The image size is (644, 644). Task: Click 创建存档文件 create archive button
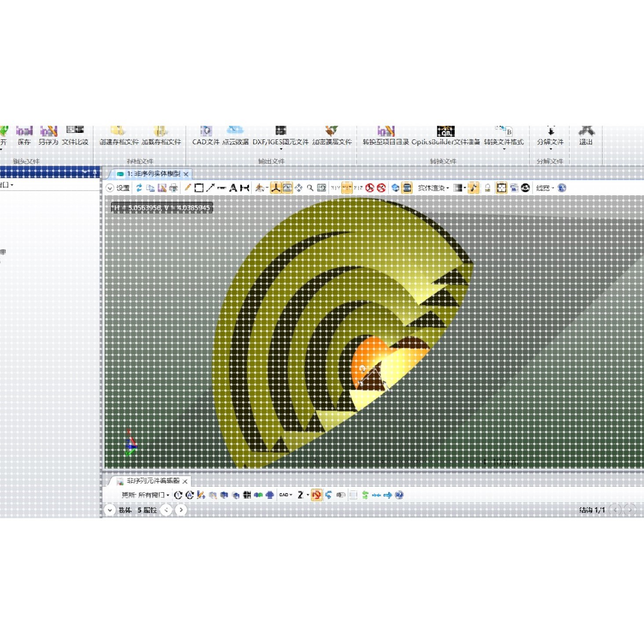tap(119, 135)
